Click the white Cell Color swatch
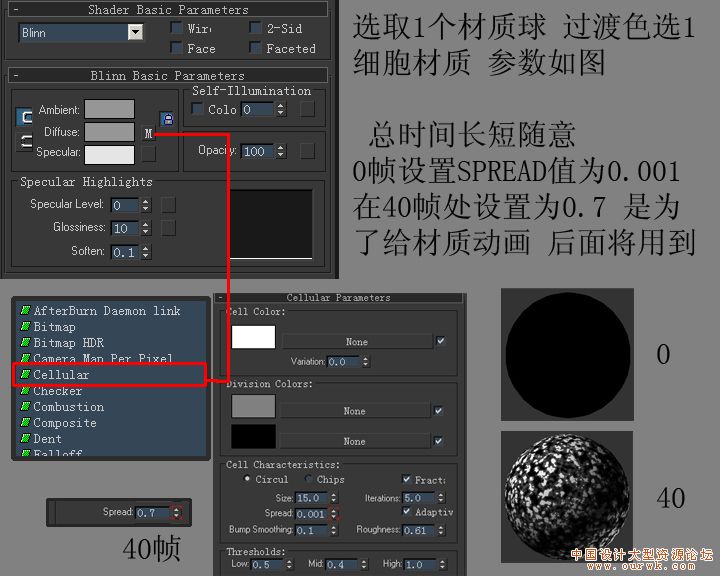 (253, 337)
